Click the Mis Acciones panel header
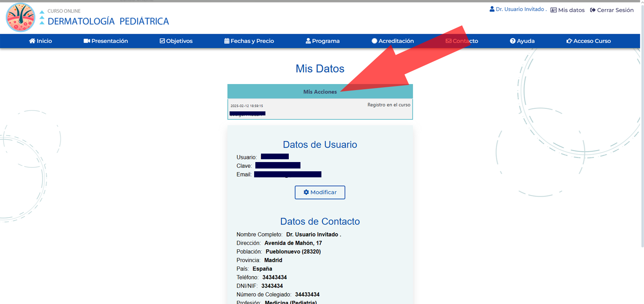This screenshot has height=304, width=644. coord(320,92)
